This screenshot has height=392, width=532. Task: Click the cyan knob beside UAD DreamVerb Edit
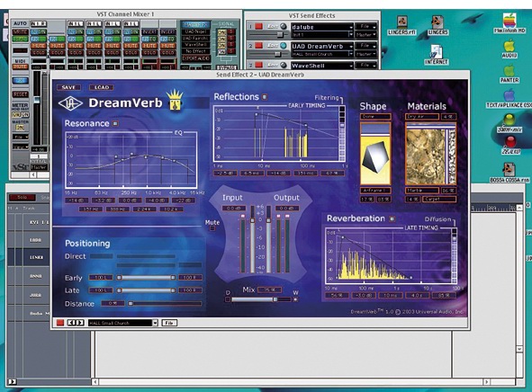pos(284,45)
